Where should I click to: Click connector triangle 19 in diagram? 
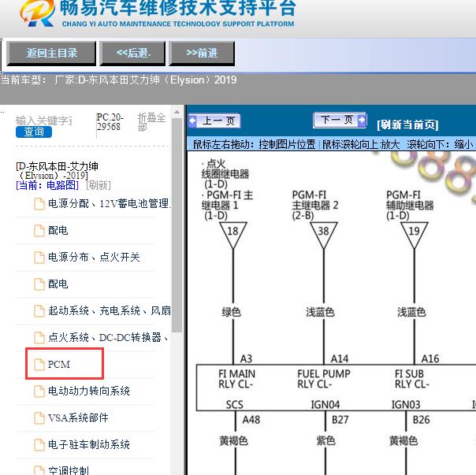tap(414, 236)
